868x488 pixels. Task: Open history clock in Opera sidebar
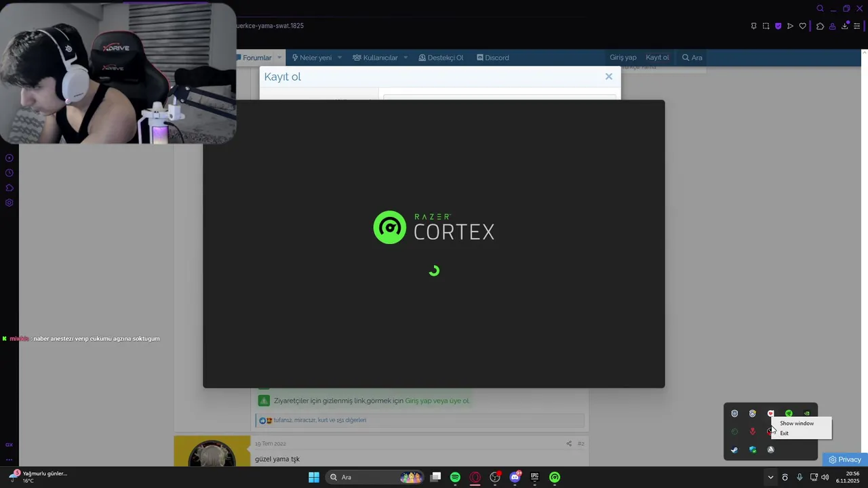9,173
